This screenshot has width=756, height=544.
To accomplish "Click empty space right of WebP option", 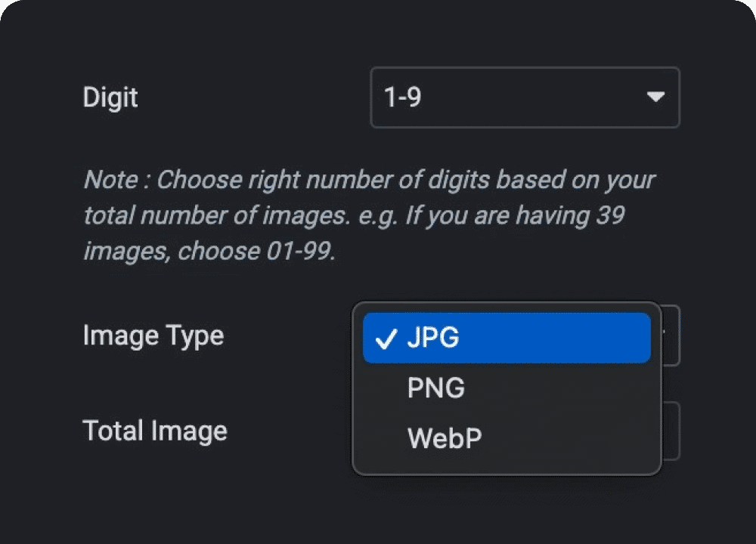I will tap(575, 438).
